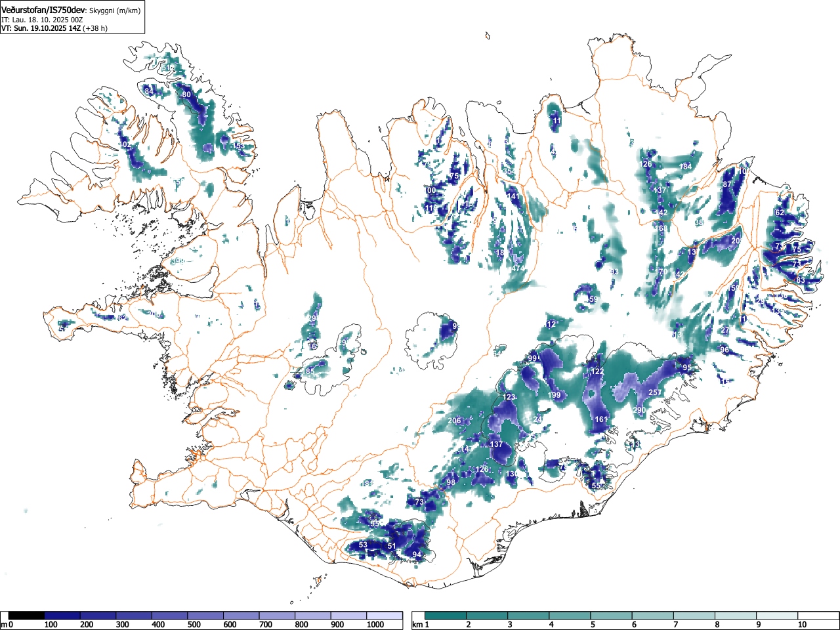
Task: Select the black swatch on the m legend
Action: [26, 616]
